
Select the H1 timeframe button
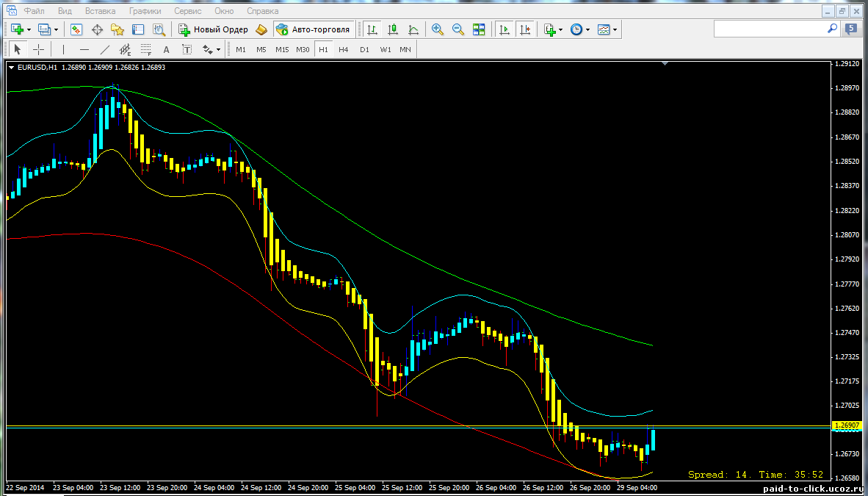coord(323,49)
